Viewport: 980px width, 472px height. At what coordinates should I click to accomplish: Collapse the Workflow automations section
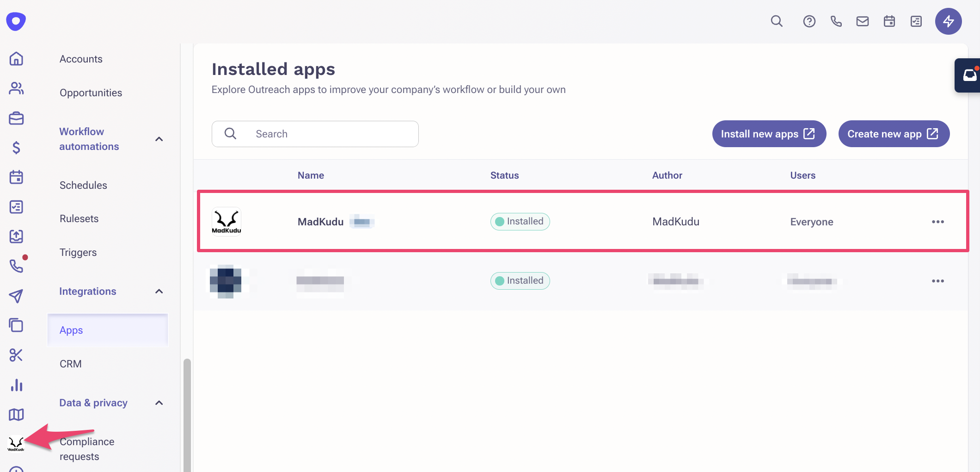[159, 139]
